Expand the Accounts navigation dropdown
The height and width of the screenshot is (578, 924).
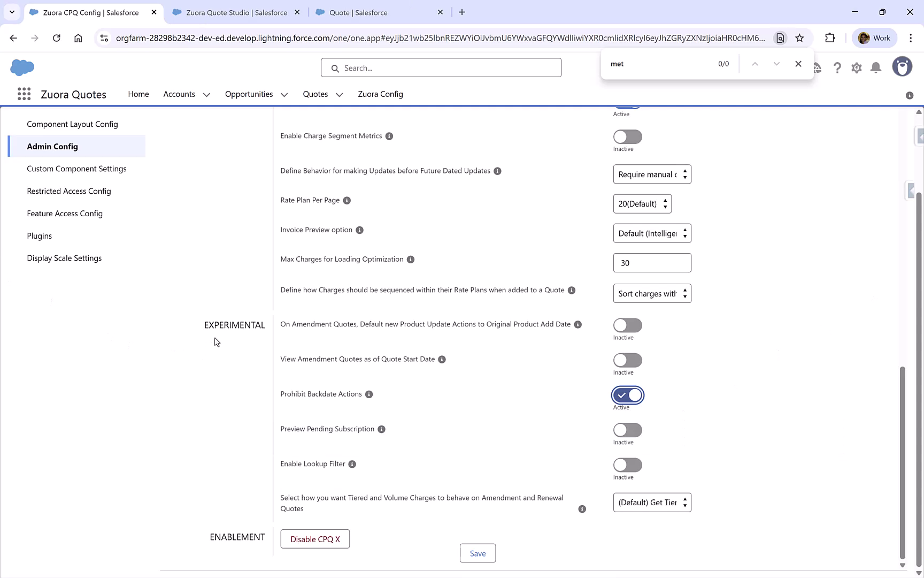click(206, 94)
